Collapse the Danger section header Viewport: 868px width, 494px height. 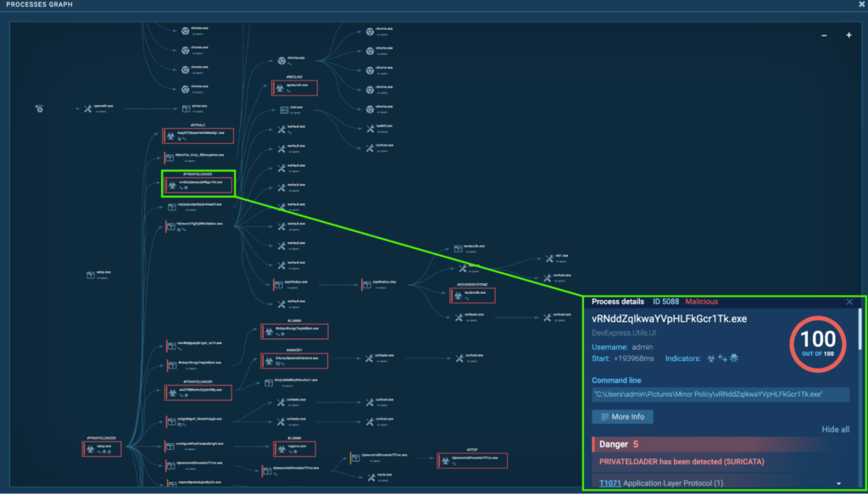pos(721,444)
